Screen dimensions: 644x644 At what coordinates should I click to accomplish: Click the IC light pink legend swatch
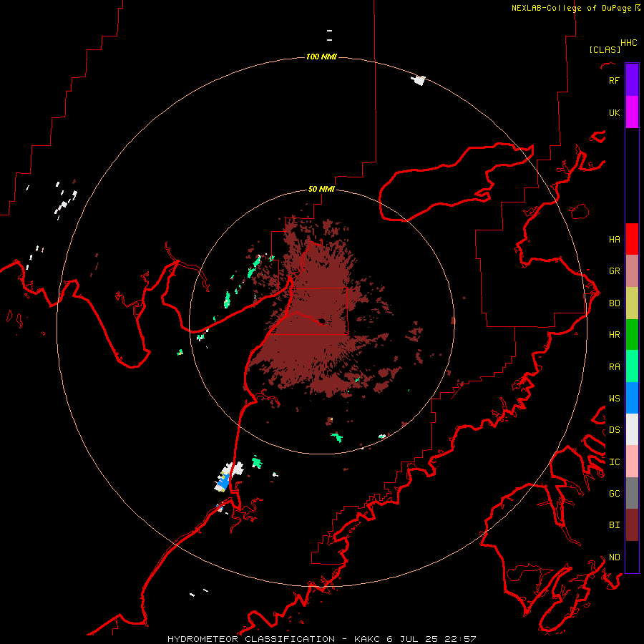coord(632,462)
